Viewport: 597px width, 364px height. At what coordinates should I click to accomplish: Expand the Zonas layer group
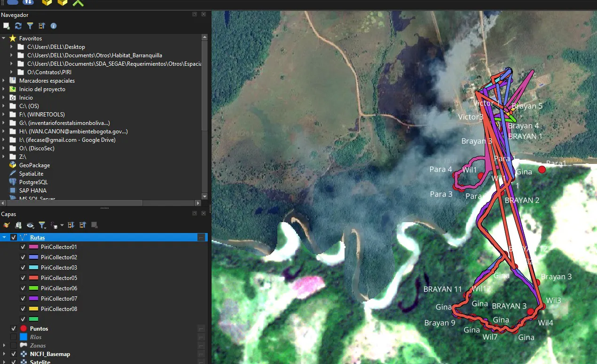pyautogui.click(x=4, y=346)
